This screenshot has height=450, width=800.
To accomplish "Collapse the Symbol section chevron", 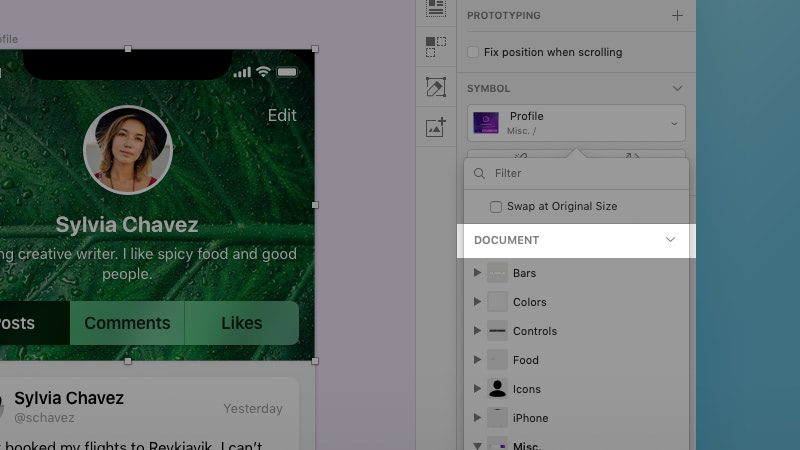I will coord(677,88).
